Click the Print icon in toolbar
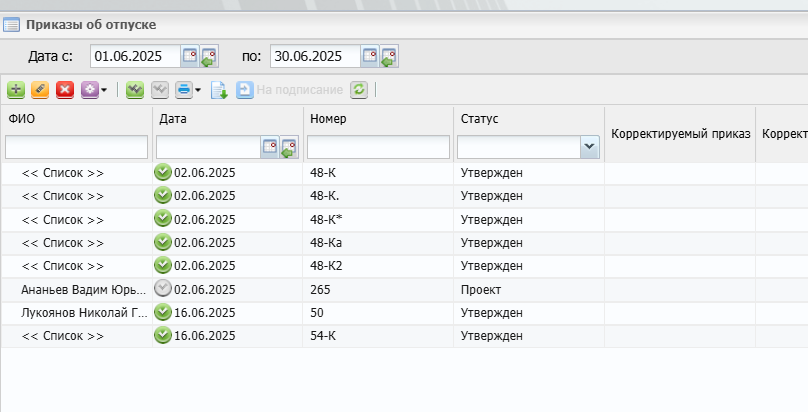 pyautogui.click(x=184, y=90)
